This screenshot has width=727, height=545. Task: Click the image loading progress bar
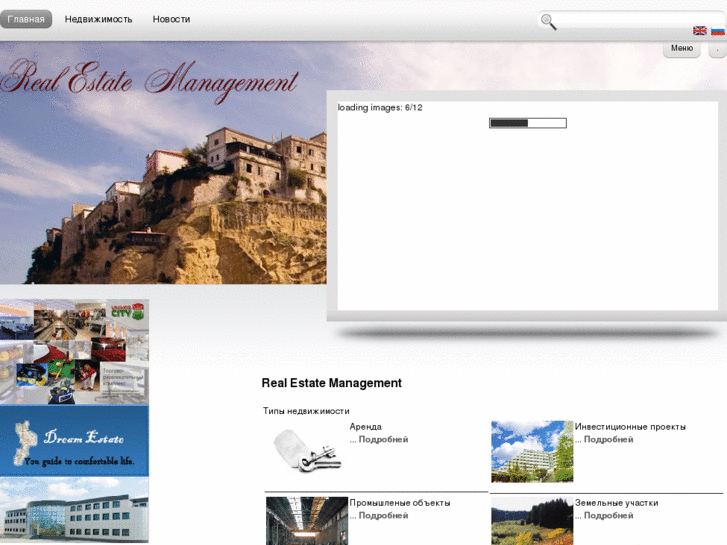(x=528, y=123)
